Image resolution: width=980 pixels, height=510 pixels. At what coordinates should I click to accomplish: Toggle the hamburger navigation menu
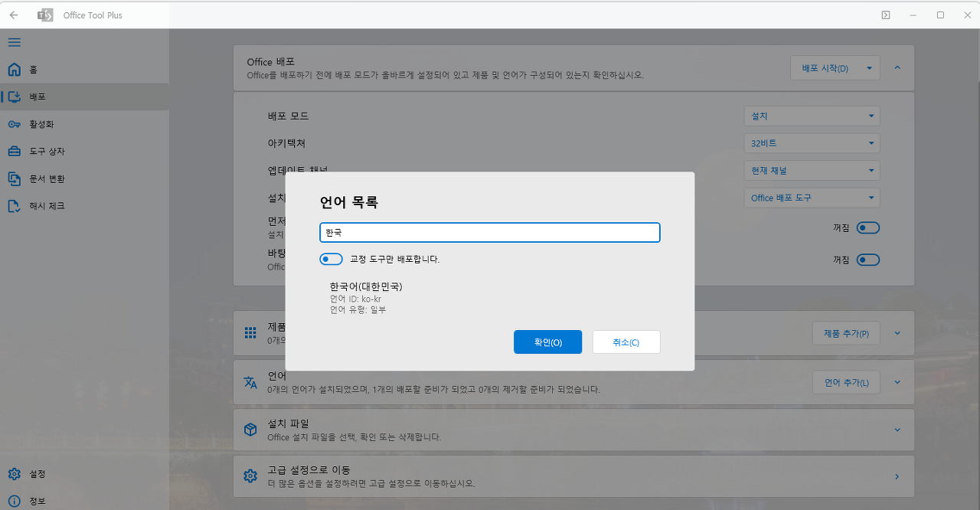pos(15,42)
